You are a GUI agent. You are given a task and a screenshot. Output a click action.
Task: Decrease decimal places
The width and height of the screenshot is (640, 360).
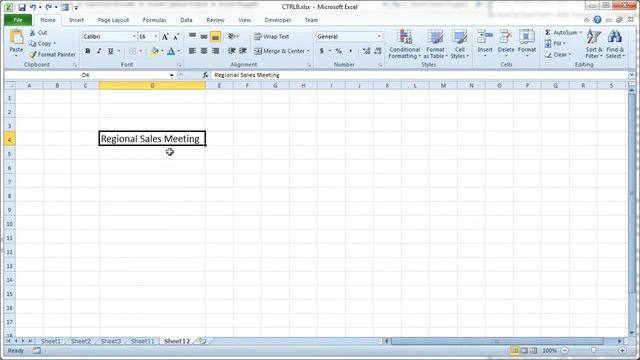378,51
